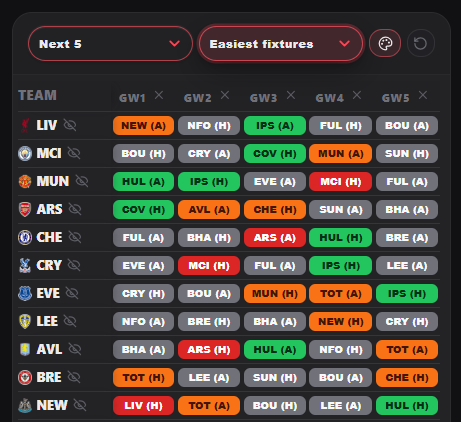Click the Liverpool club crest
The width and height of the screenshot is (461, 422).
pyautogui.click(x=25, y=125)
